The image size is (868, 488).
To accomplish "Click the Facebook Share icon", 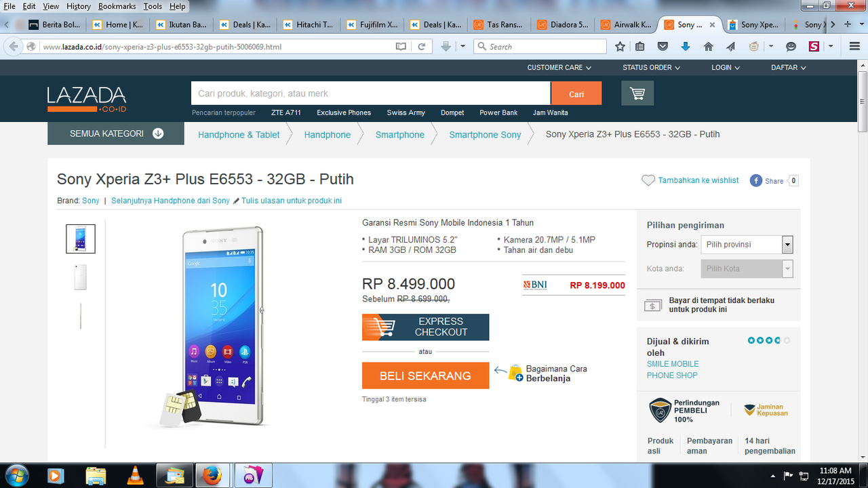I will tap(756, 180).
